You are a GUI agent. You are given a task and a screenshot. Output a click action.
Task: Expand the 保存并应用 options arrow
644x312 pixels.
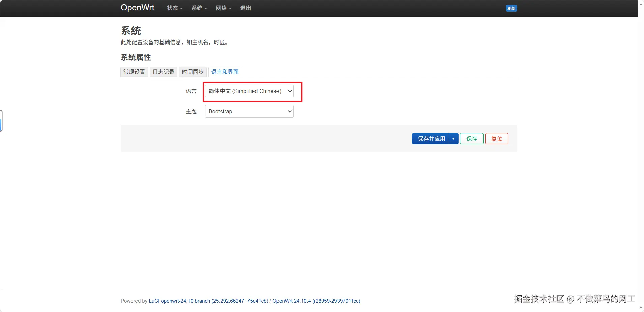(453, 139)
